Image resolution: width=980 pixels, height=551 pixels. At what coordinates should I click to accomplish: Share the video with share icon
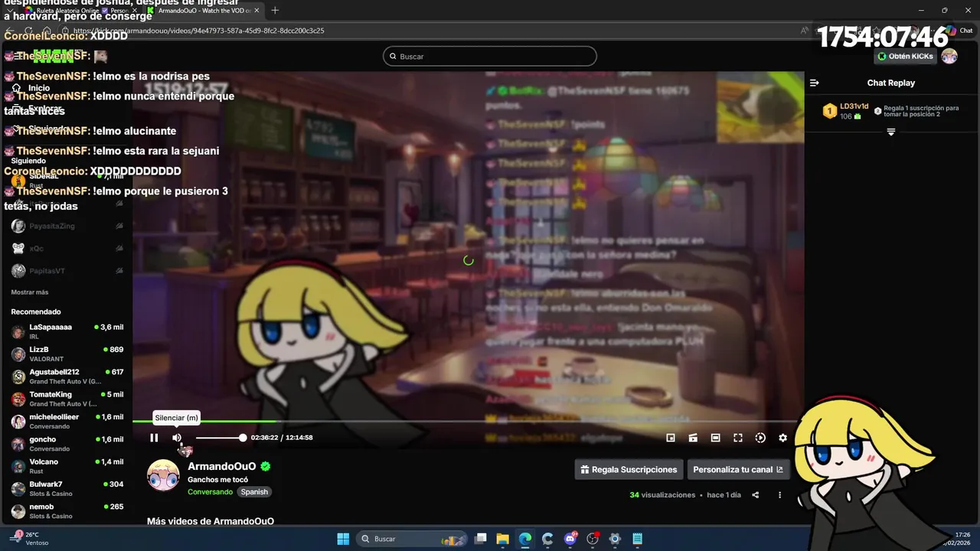click(756, 495)
